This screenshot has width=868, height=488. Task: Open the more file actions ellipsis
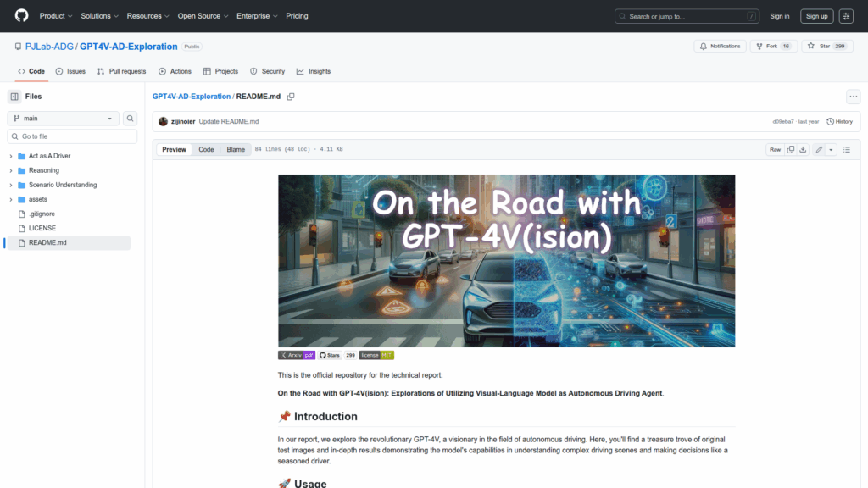[853, 97]
